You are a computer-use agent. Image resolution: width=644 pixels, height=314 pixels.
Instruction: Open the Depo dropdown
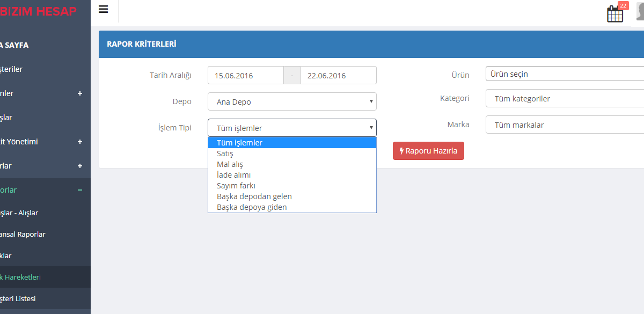pos(292,101)
